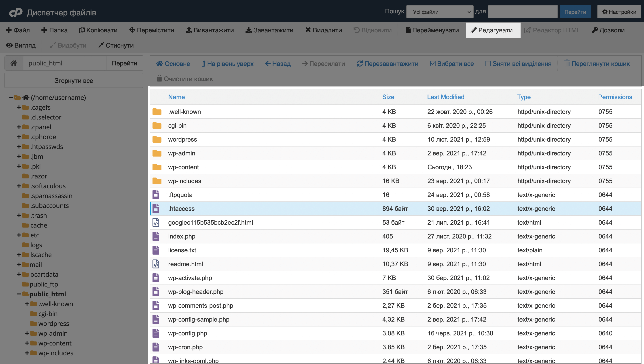Image resolution: width=644 pixels, height=364 pixels.
Task: Collapse the /home/username root node
Action: tap(11, 98)
